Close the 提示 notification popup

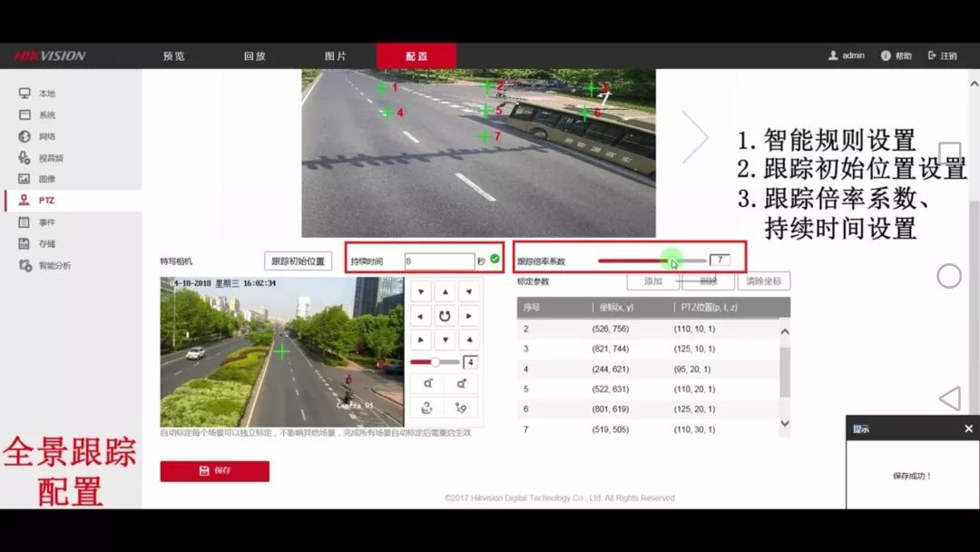968,429
